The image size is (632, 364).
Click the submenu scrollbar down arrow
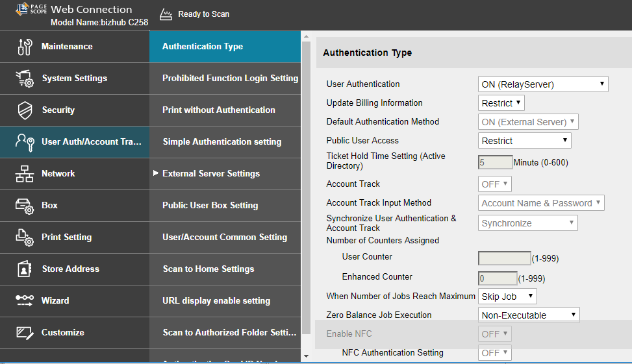click(306, 356)
